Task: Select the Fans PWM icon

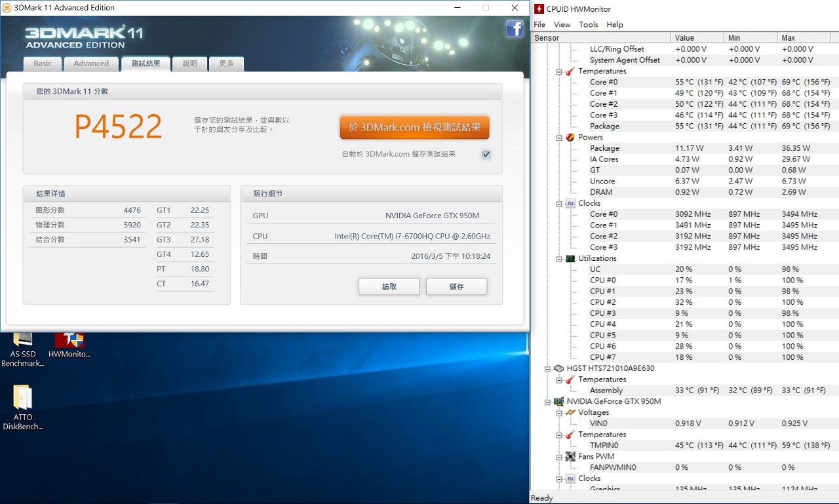Action: [570, 456]
